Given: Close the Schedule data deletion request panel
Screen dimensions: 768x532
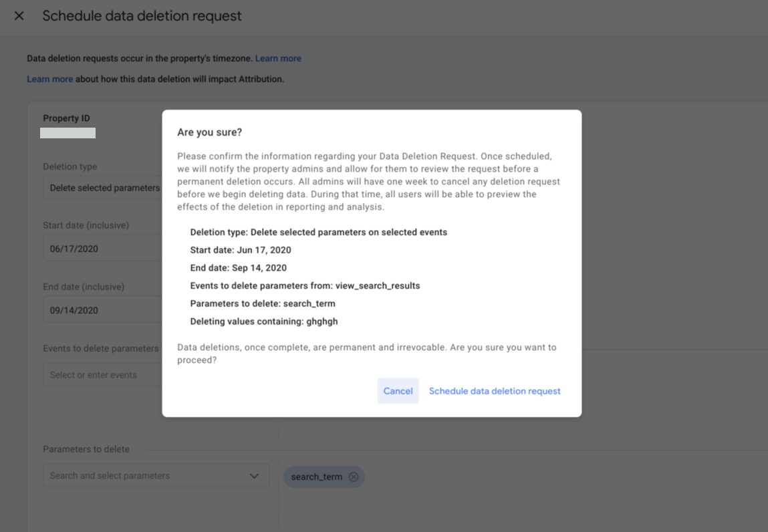Looking at the screenshot, I should point(19,15).
